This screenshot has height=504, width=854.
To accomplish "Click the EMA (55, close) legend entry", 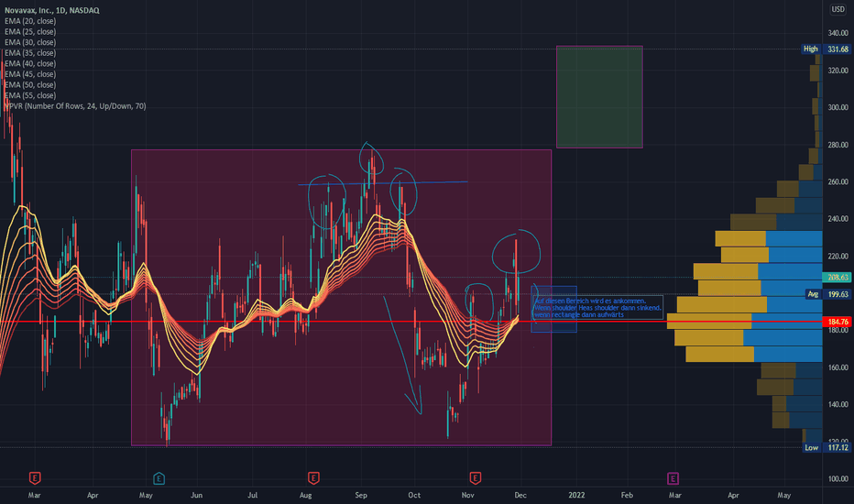I will point(30,95).
